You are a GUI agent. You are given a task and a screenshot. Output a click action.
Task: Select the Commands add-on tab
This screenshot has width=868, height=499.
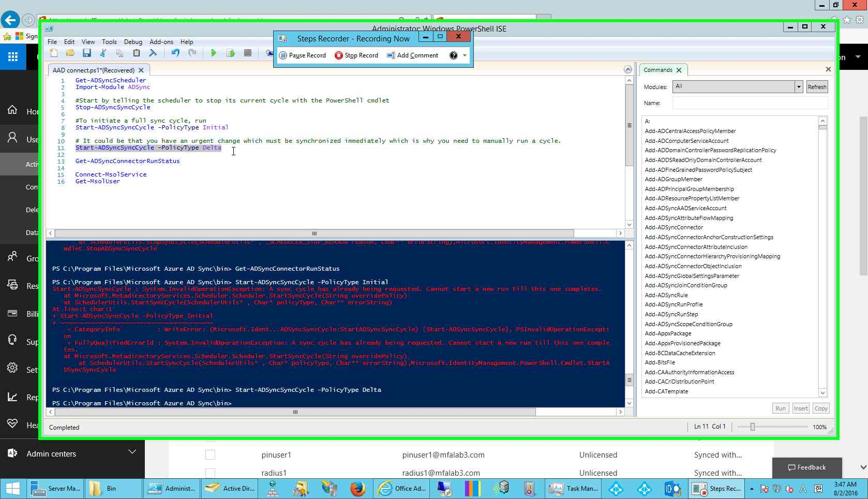point(658,70)
